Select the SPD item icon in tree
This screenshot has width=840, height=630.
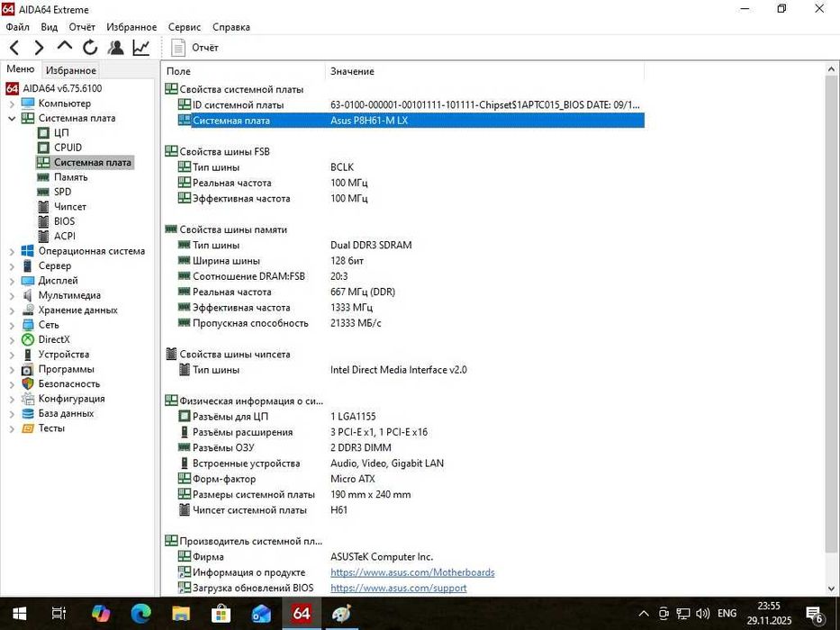click(43, 192)
